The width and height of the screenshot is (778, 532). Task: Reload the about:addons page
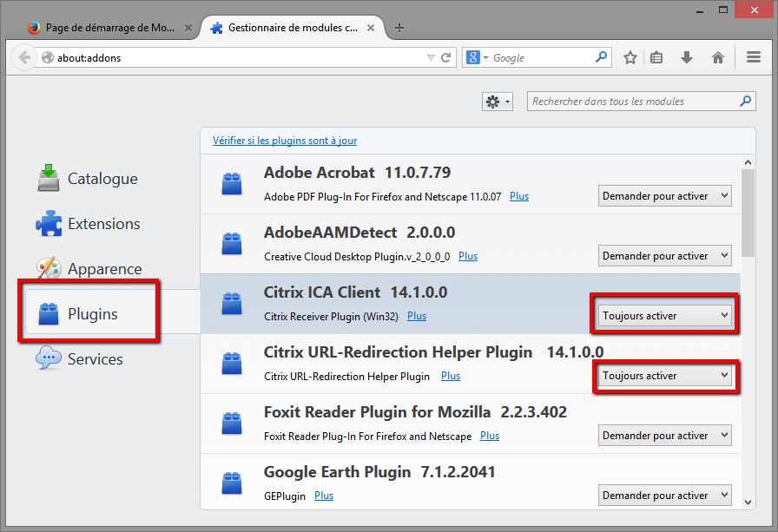point(446,57)
